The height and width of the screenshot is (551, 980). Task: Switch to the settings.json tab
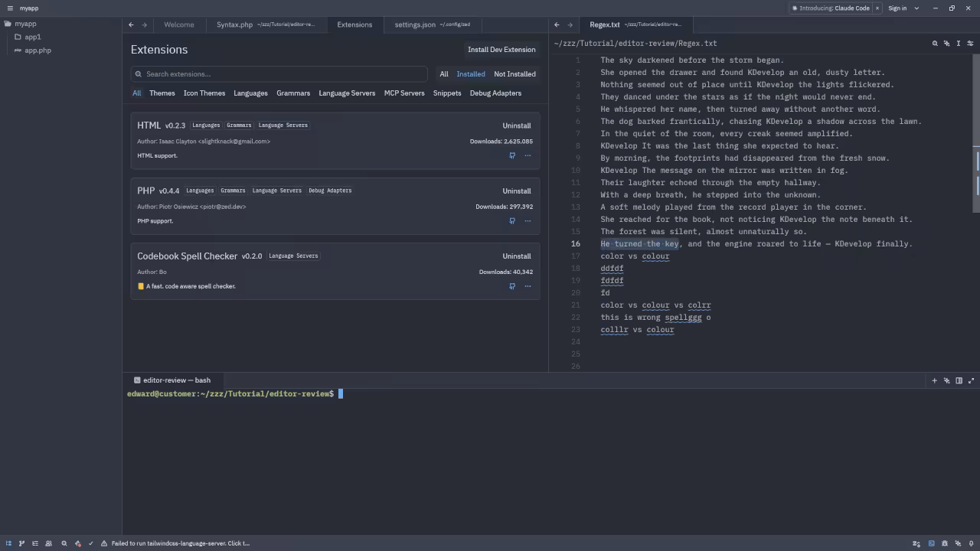(x=415, y=24)
